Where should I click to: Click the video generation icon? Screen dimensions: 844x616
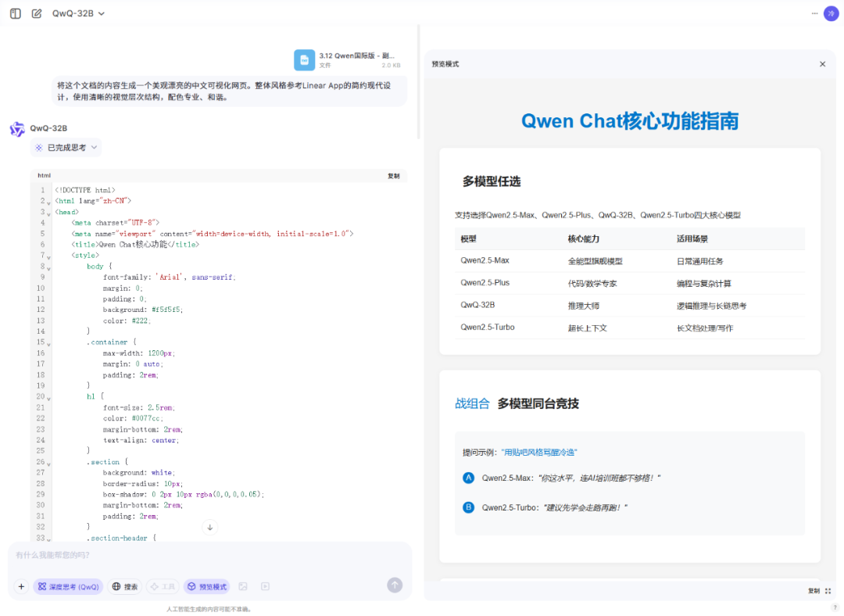point(266,585)
